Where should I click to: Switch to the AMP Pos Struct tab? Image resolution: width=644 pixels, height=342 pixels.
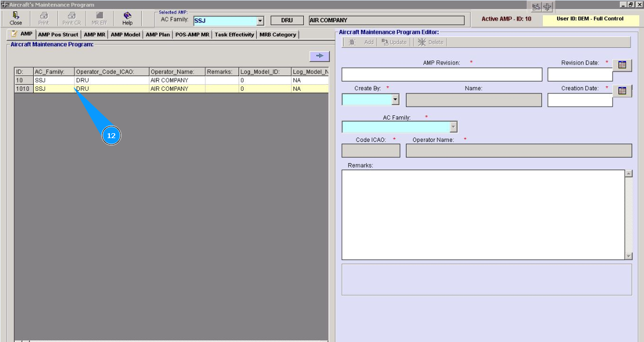(58, 35)
